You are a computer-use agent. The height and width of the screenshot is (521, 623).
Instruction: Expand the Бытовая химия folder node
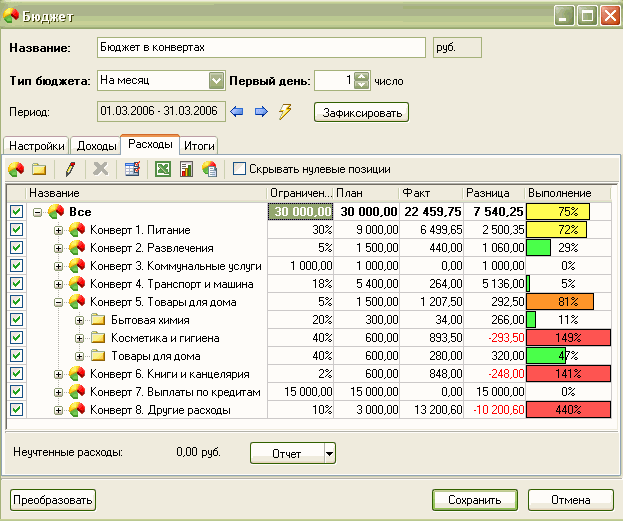79,320
